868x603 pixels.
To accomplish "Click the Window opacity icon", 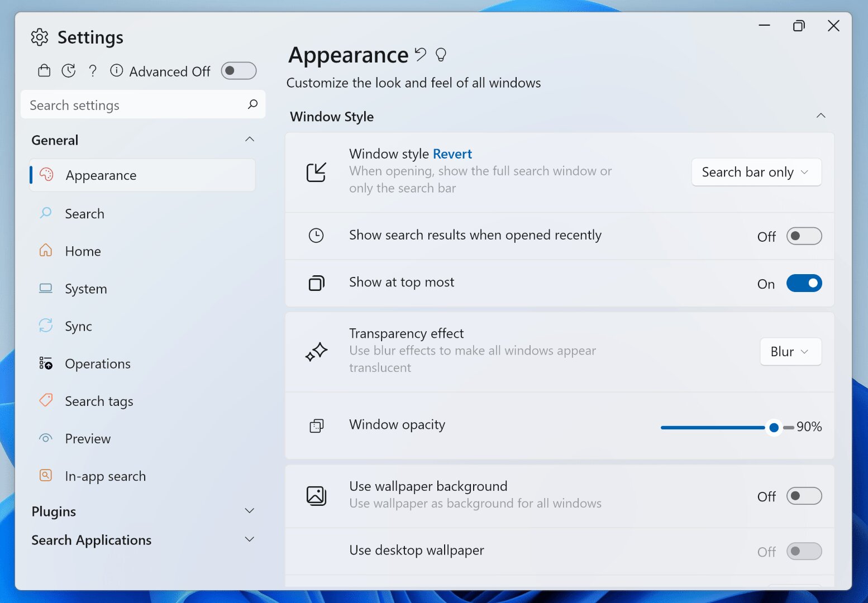I will 316,426.
